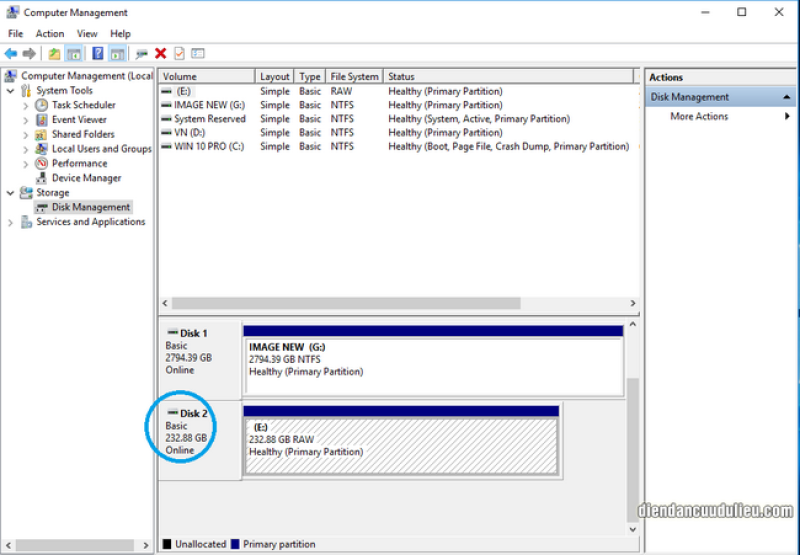Viewport: 800px width, 555px height.
Task: Expand the Services and Applications node
Action: (11, 222)
